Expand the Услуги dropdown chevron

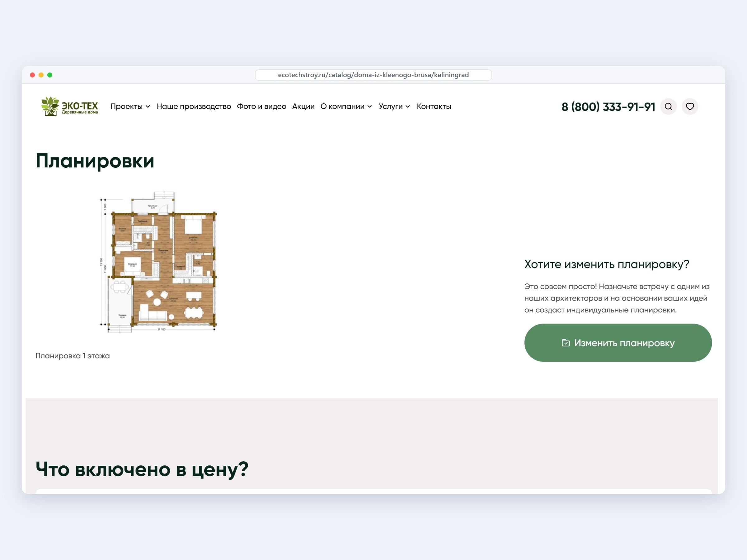(408, 107)
